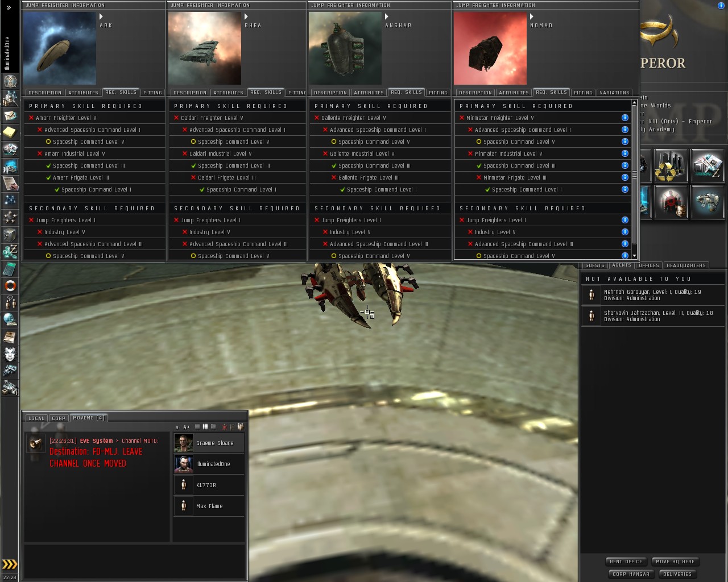Open the Ark window dropdown triangle
This screenshot has width=728, height=582.
point(101,16)
